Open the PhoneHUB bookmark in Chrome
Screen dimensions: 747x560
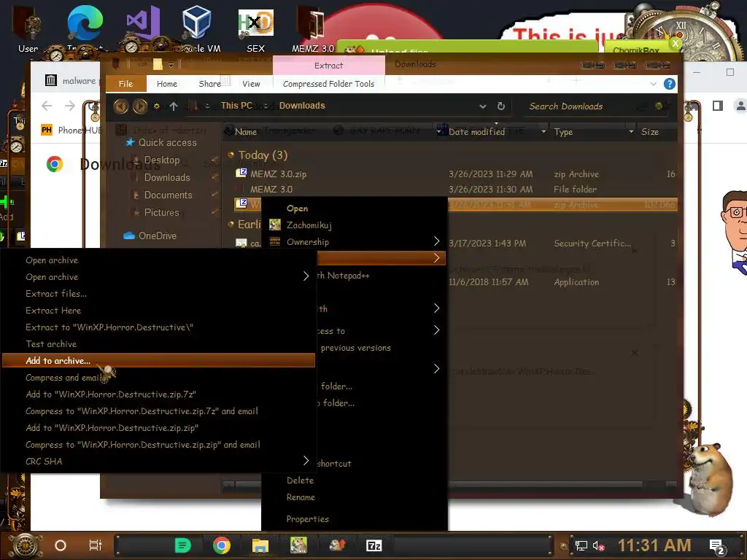click(x=71, y=130)
